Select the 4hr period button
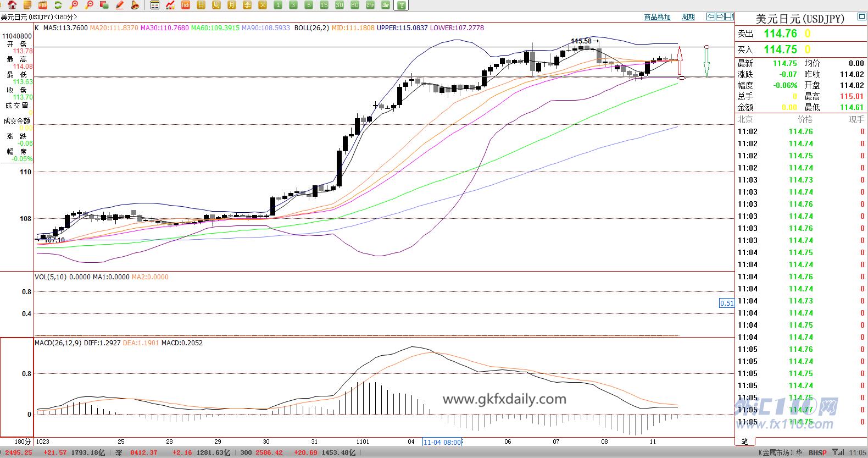The height and width of the screenshot is (458, 868). pyautogui.click(x=386, y=5)
